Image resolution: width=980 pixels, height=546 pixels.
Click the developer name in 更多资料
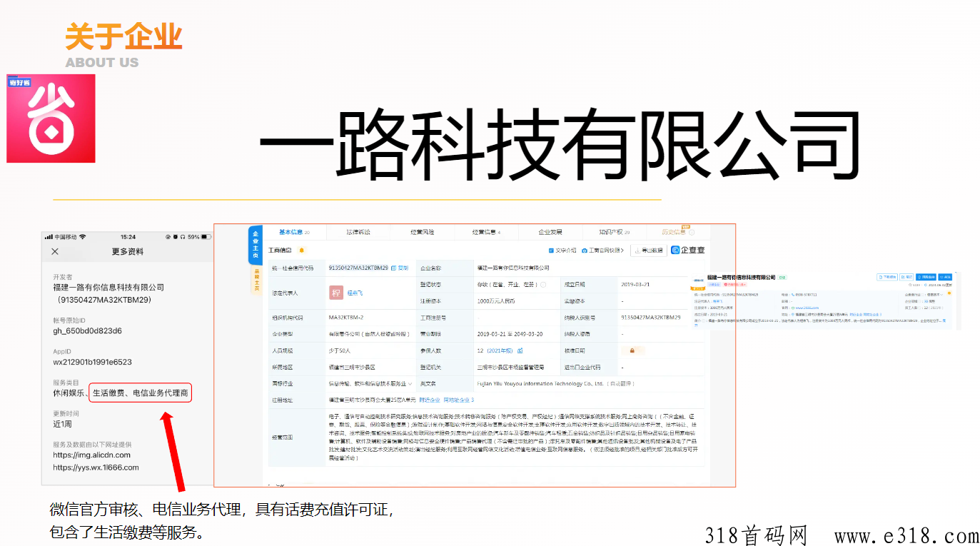click(x=108, y=288)
